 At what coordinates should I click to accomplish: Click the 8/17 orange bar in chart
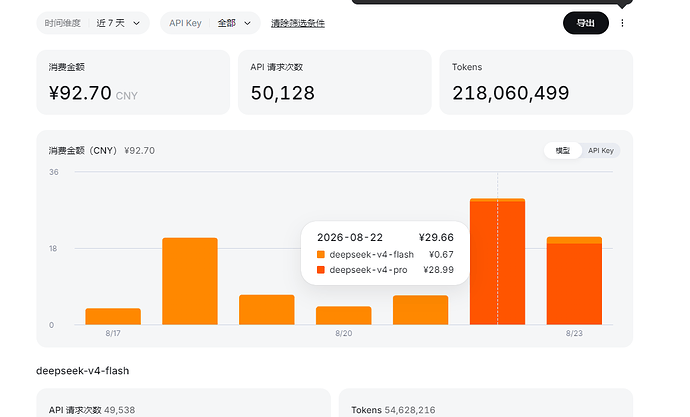coord(113,316)
